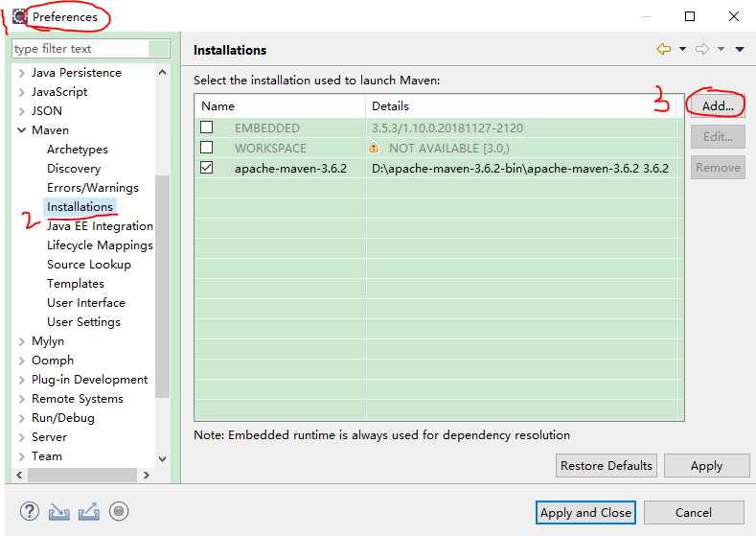Select Archetypes under Maven
756x536 pixels.
point(78,150)
